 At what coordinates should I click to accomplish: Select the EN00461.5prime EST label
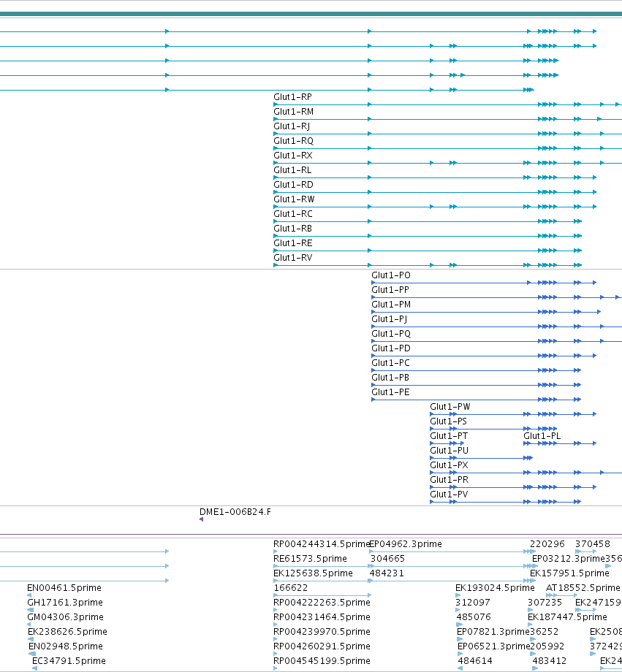(64, 587)
